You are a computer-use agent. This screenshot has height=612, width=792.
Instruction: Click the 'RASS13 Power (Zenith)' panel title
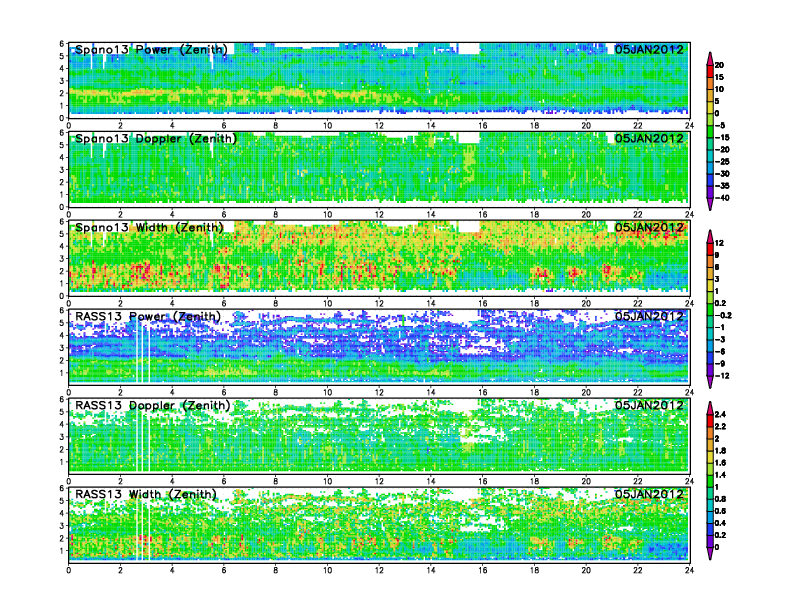[x=148, y=317]
